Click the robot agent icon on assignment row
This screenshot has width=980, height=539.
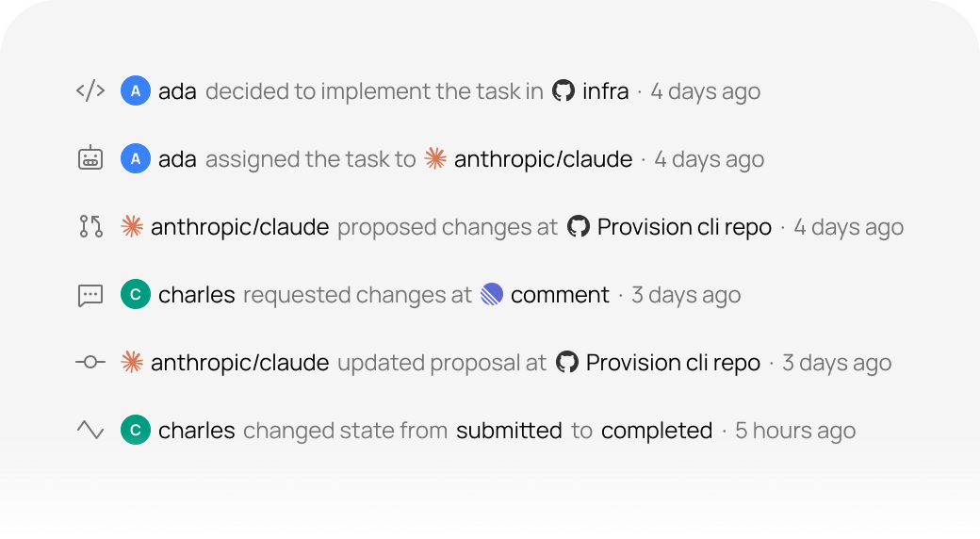(x=90, y=158)
